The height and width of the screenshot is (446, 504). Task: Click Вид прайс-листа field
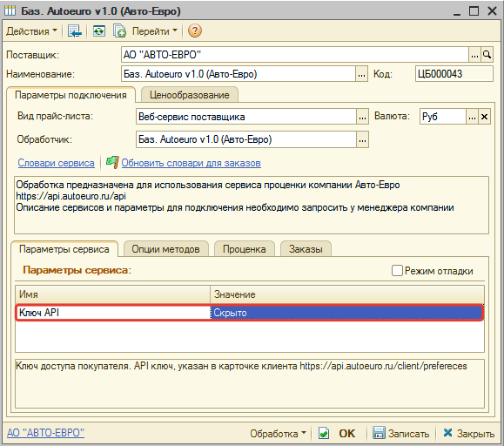[x=246, y=117]
